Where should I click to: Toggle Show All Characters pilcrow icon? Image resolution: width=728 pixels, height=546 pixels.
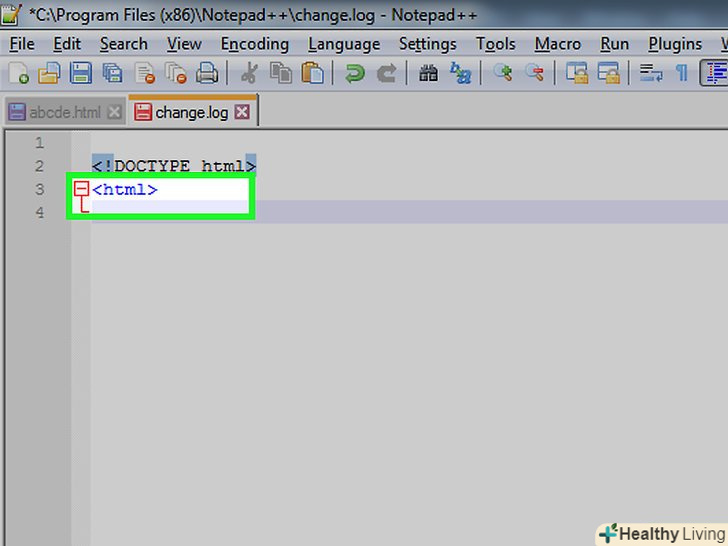click(x=682, y=73)
